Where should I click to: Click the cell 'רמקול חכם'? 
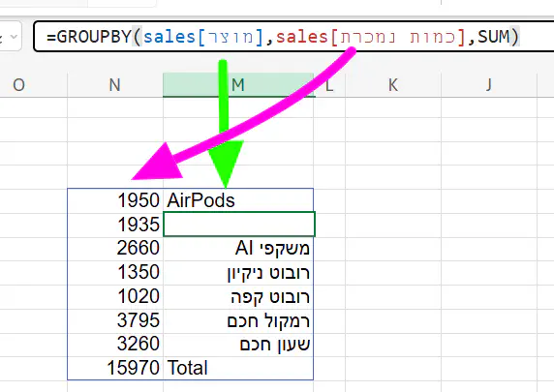click(x=238, y=320)
